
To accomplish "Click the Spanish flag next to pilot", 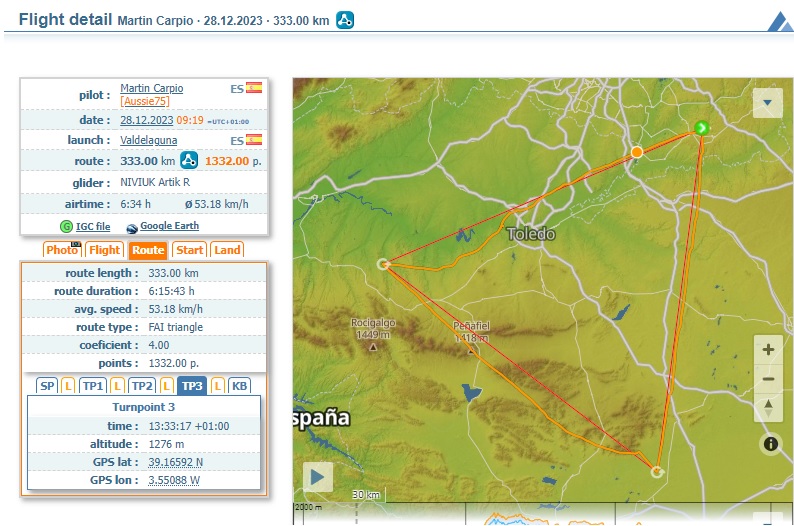I will [253, 88].
